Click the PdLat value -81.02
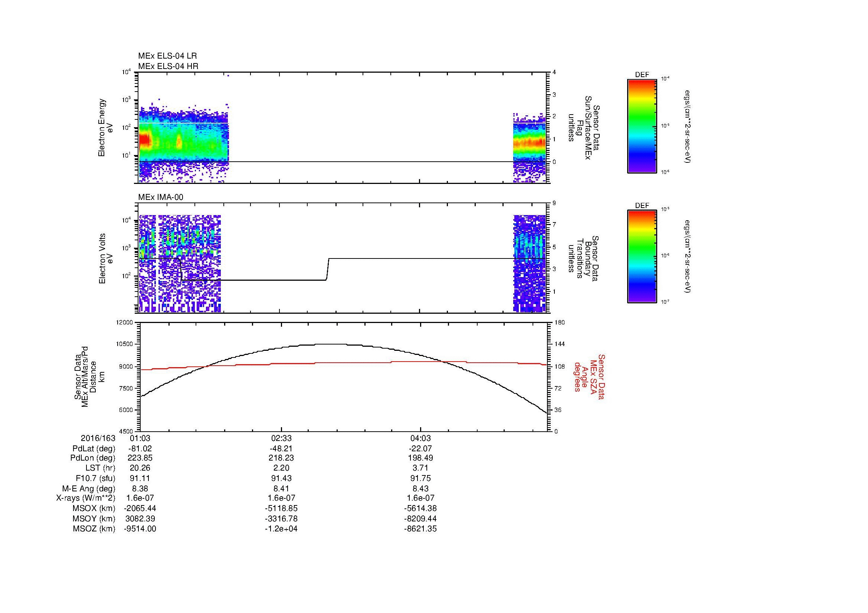868x613 pixels. click(x=140, y=449)
